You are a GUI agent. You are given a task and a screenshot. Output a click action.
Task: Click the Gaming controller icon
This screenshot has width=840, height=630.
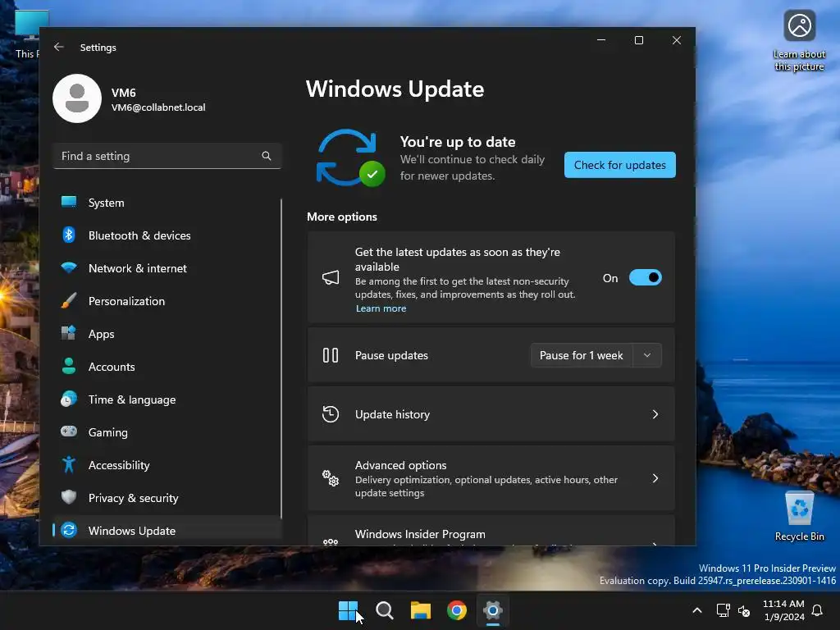pos(69,431)
